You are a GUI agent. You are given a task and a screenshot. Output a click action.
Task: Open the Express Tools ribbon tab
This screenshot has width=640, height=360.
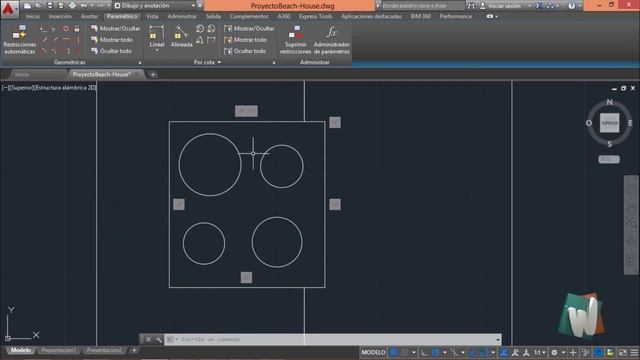[316, 16]
